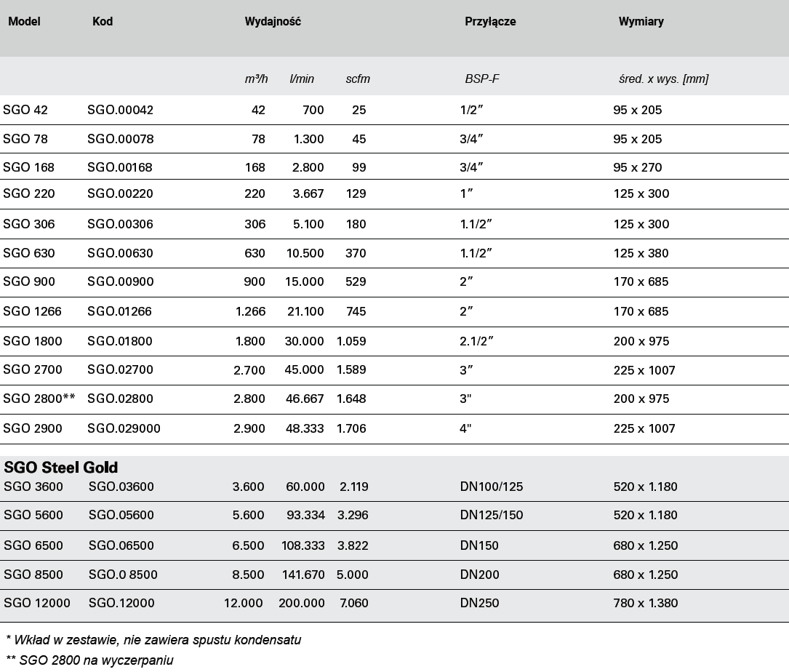Click the 2.1/2″ connection value
Viewport: 789px width, 672px height.
tap(476, 341)
